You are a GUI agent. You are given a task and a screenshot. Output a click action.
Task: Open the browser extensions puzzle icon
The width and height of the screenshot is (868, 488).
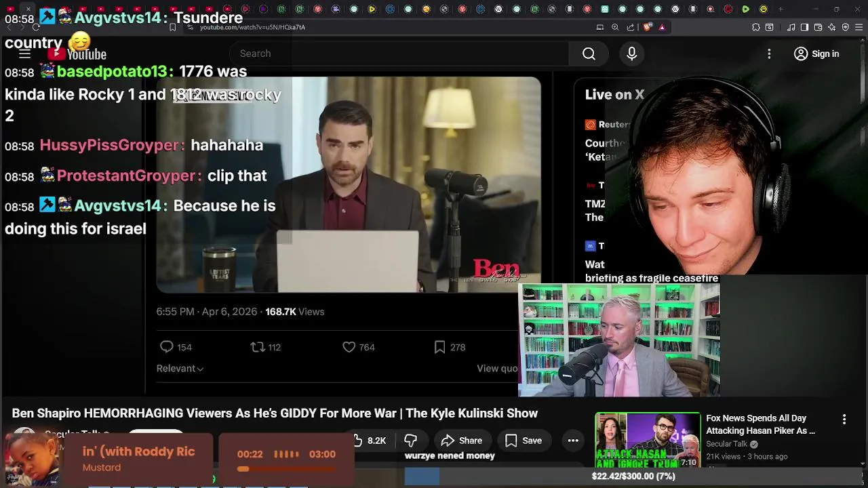(756, 27)
